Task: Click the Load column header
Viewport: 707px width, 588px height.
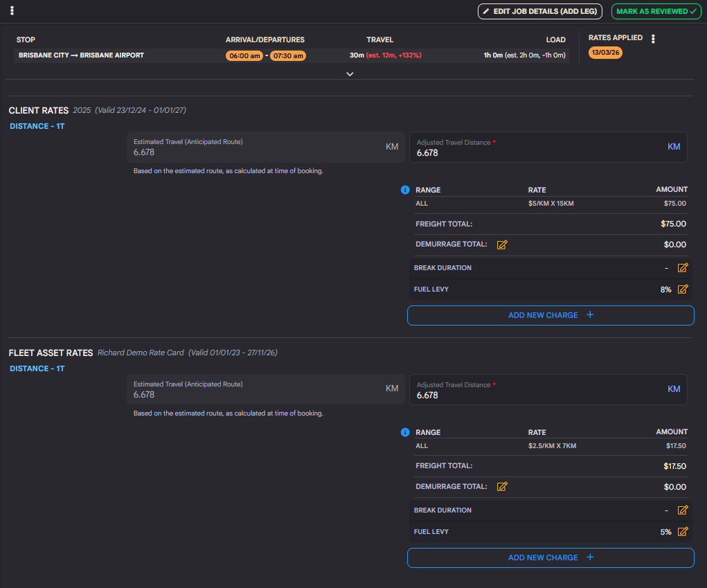Action: (x=555, y=39)
